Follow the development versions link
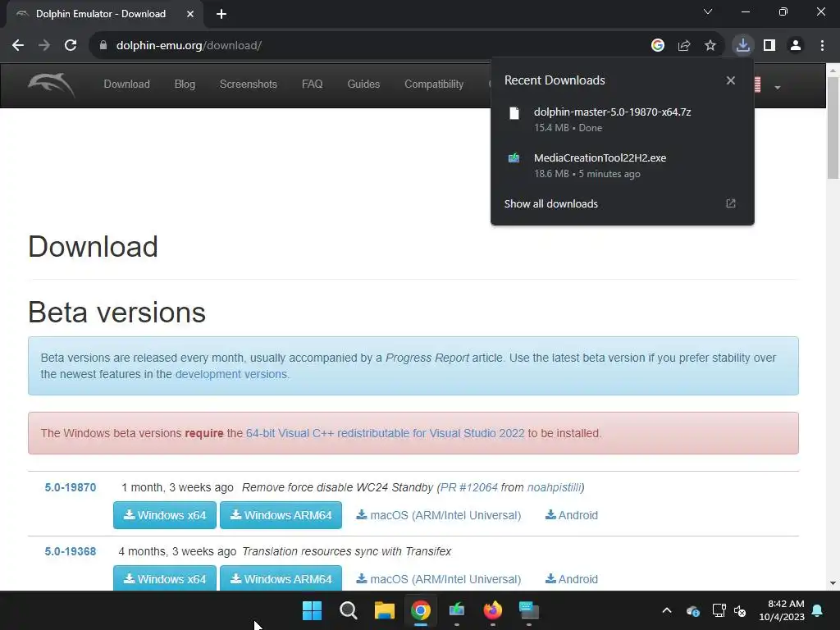 (231, 374)
